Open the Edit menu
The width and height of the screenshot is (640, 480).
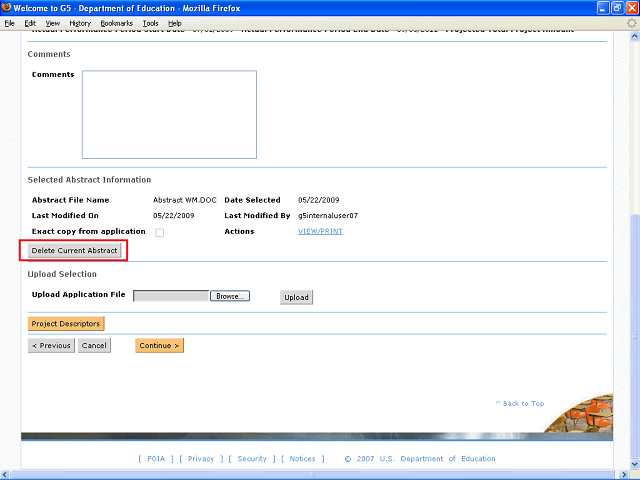[30, 23]
